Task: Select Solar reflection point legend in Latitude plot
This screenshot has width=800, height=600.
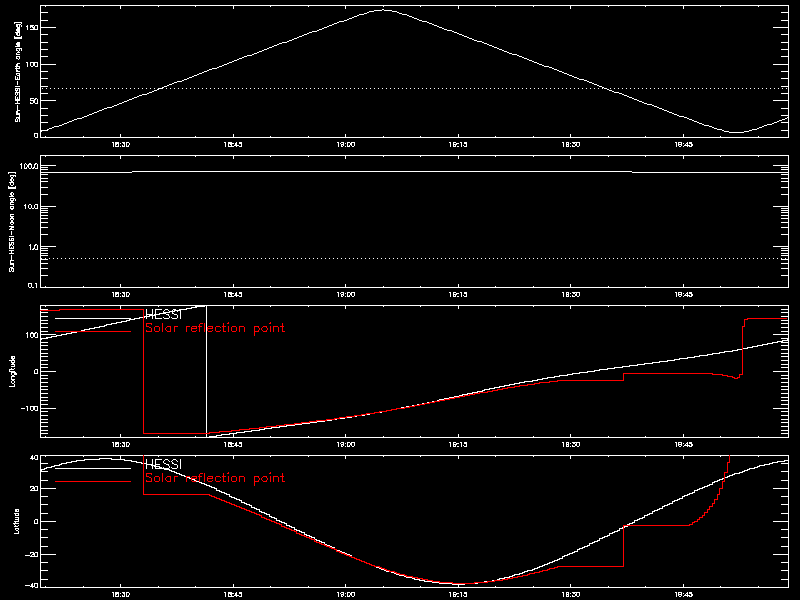Action: point(215,478)
